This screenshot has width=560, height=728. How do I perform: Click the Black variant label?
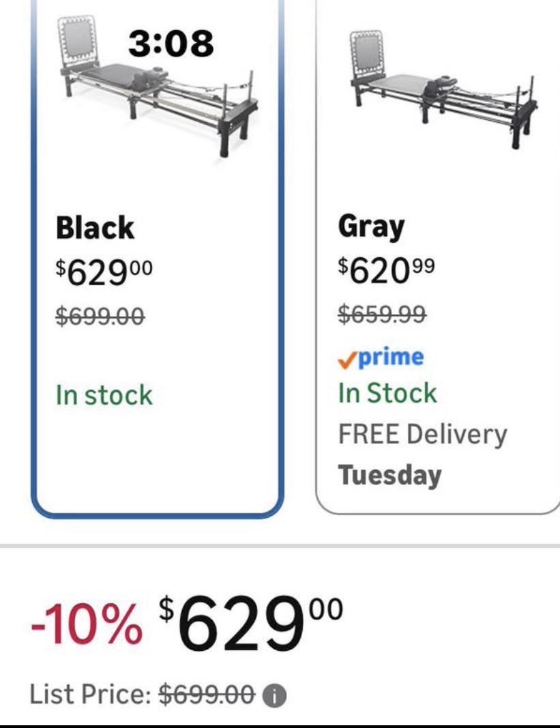click(95, 227)
